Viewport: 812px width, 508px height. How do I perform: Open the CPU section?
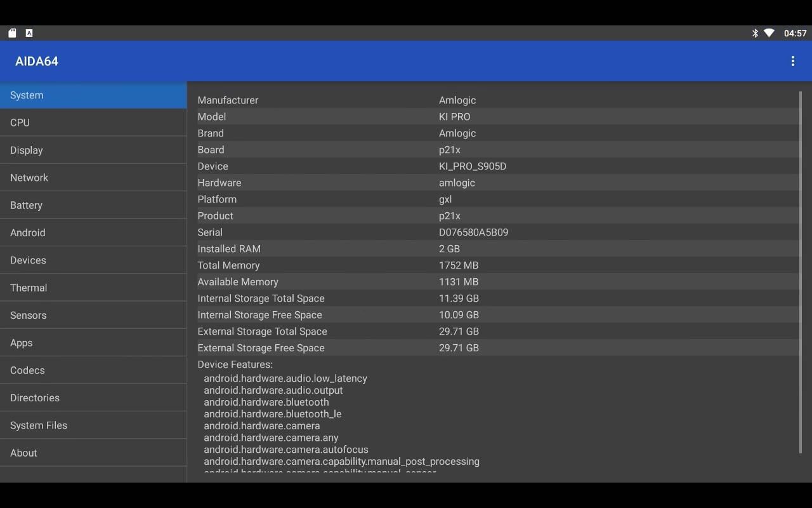click(x=93, y=123)
